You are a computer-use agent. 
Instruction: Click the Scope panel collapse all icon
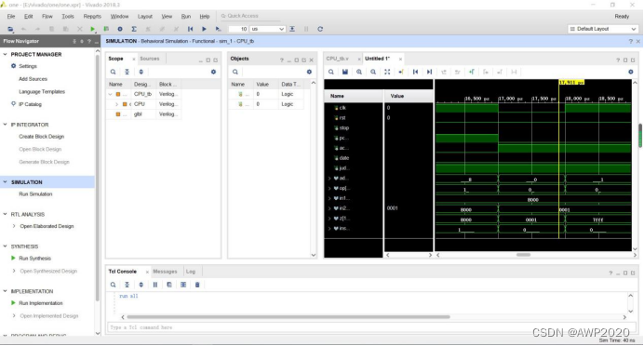tap(127, 72)
